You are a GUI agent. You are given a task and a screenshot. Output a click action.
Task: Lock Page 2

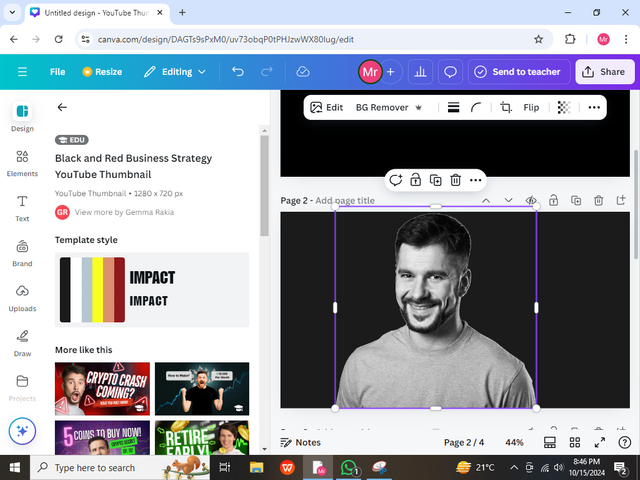pos(553,200)
